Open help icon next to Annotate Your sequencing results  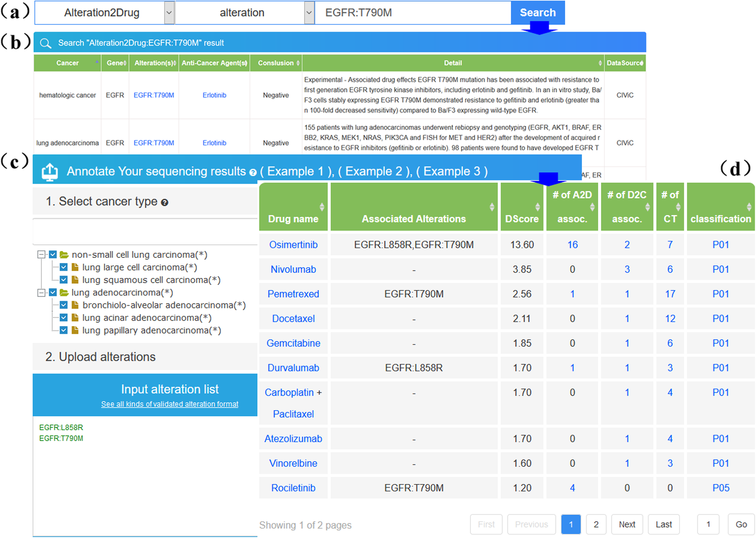pos(253,172)
